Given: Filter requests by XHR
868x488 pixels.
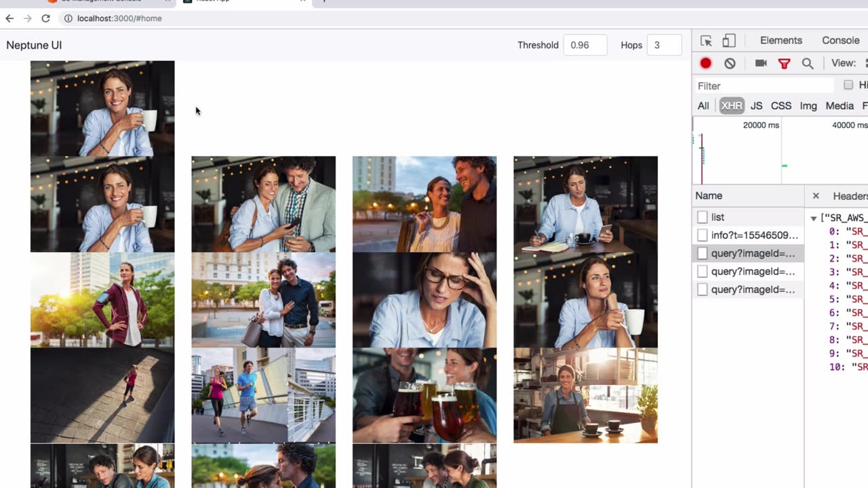Looking at the screenshot, I should pos(732,106).
